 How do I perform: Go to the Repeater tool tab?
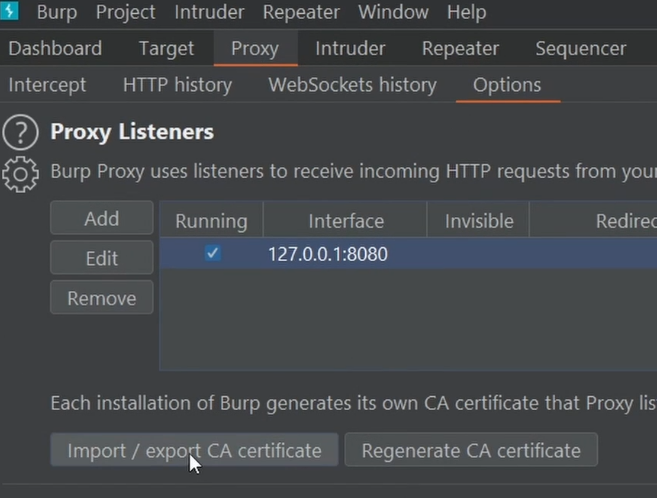click(x=460, y=48)
